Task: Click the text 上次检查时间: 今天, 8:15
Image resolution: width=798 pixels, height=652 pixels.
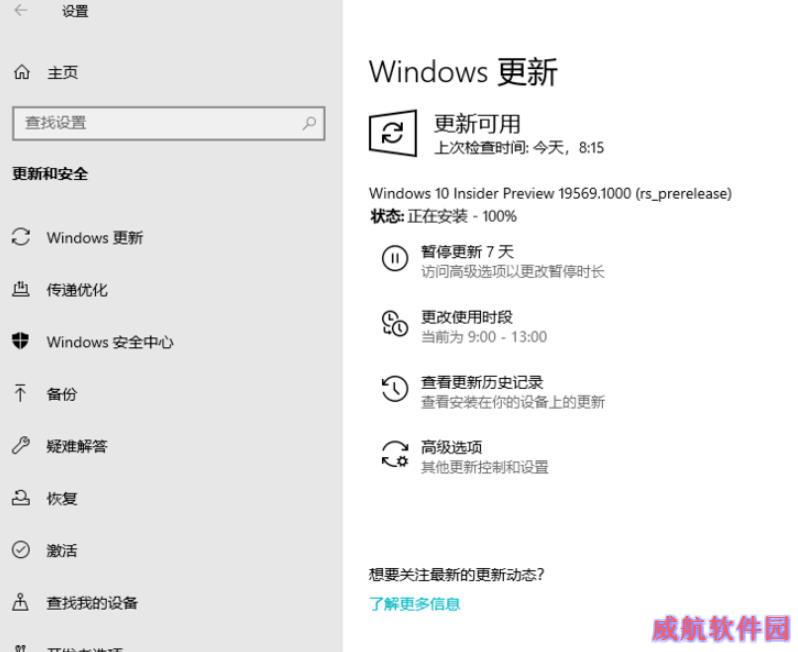Action: (519, 148)
